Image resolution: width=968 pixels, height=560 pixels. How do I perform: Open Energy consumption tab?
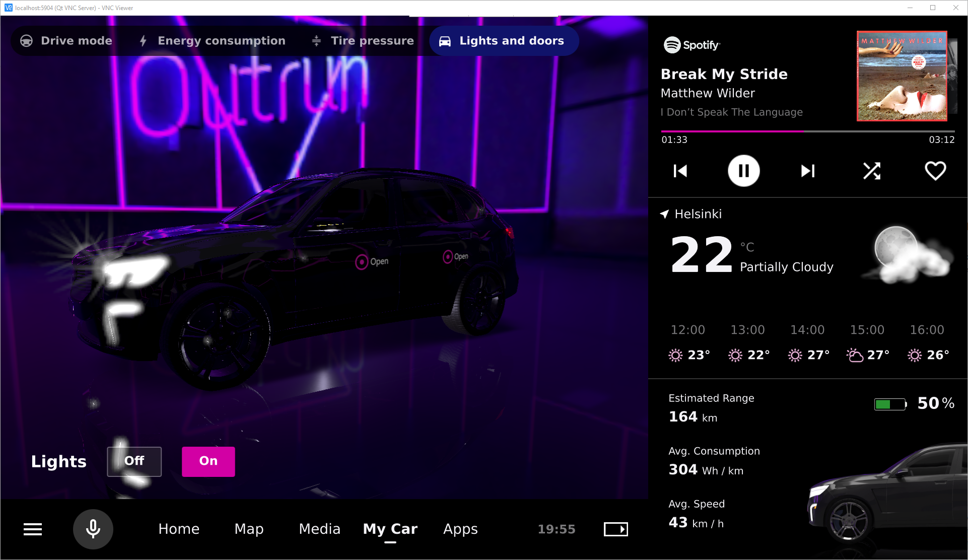coord(212,41)
